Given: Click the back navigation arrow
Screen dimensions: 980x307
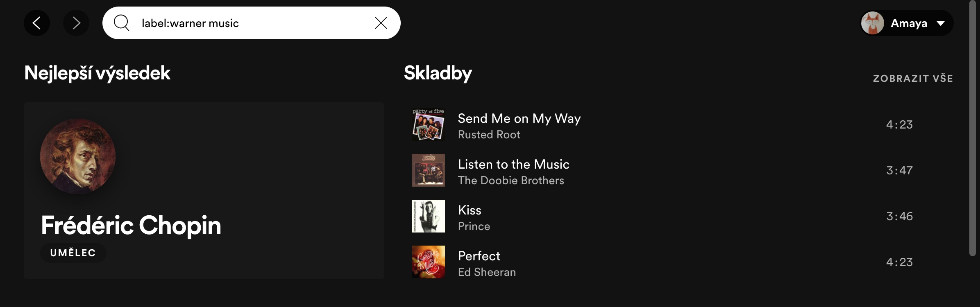Looking at the screenshot, I should [37, 23].
